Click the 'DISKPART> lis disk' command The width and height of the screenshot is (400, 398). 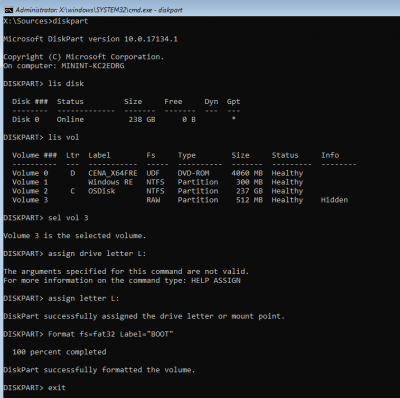tap(43, 84)
